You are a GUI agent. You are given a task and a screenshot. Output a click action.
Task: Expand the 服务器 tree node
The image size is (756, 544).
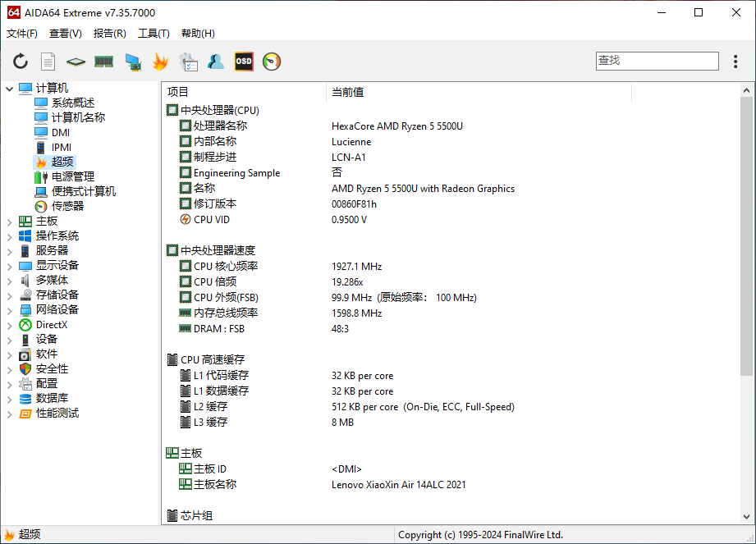click(9, 251)
